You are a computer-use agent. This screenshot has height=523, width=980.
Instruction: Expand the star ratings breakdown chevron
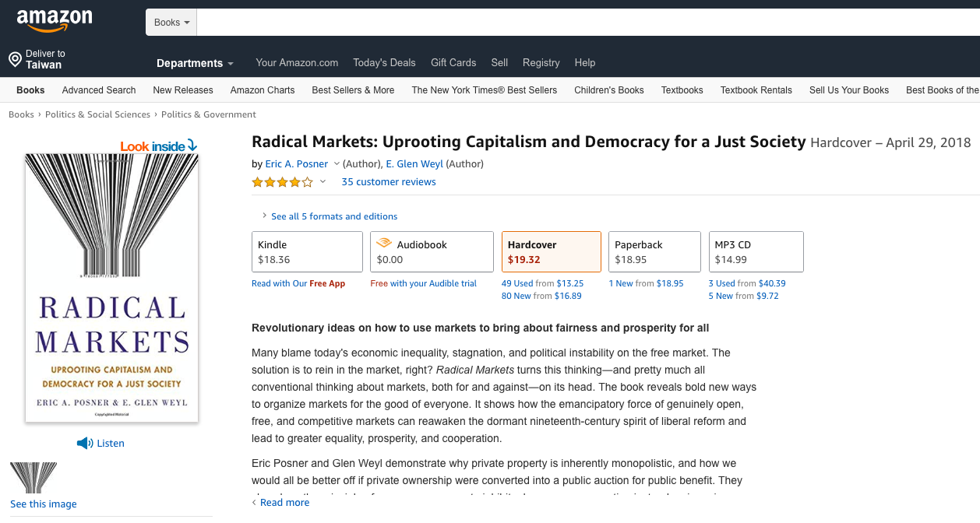pyautogui.click(x=323, y=182)
